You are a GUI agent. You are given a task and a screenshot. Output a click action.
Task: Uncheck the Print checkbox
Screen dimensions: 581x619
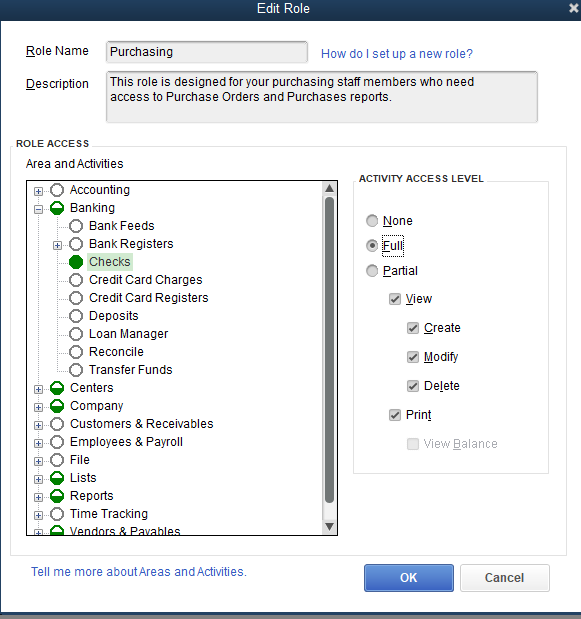tap(395, 415)
